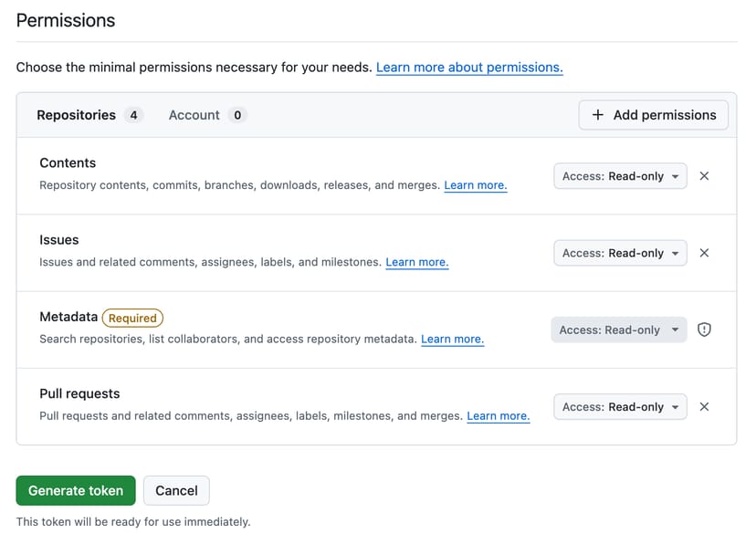Click the Required badge beside Metadata
The image size is (756, 544).
click(x=132, y=318)
